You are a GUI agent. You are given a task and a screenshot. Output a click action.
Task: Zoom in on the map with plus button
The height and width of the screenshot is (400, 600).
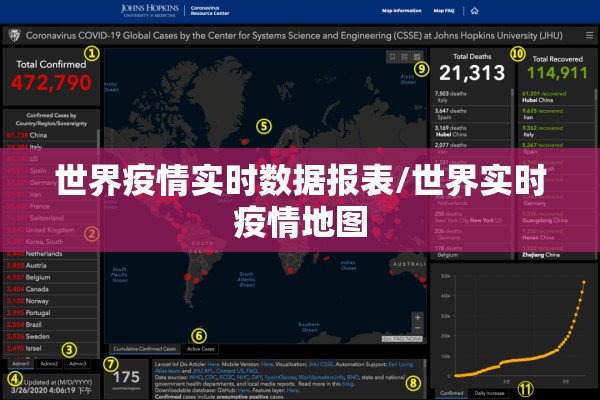click(417, 317)
